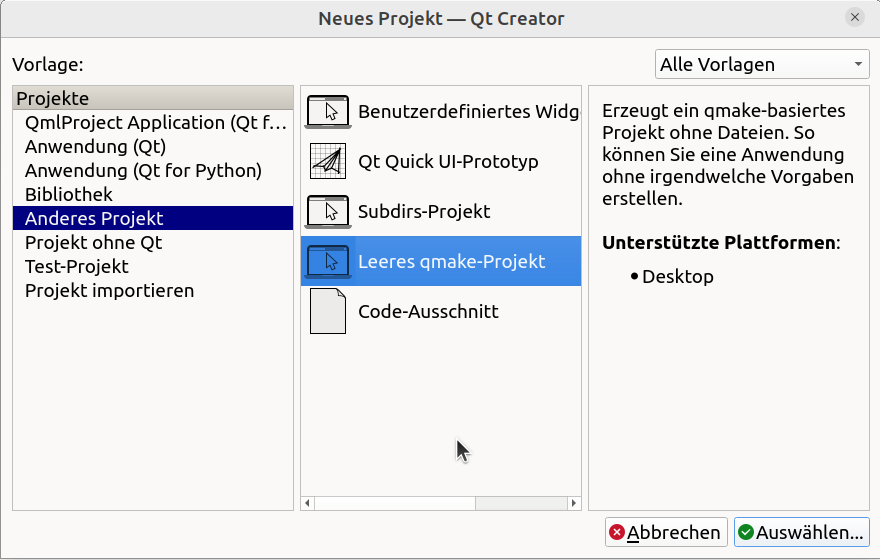Select Anwendung (Qt for Python) category
This screenshot has width=880, height=560.
click(143, 171)
